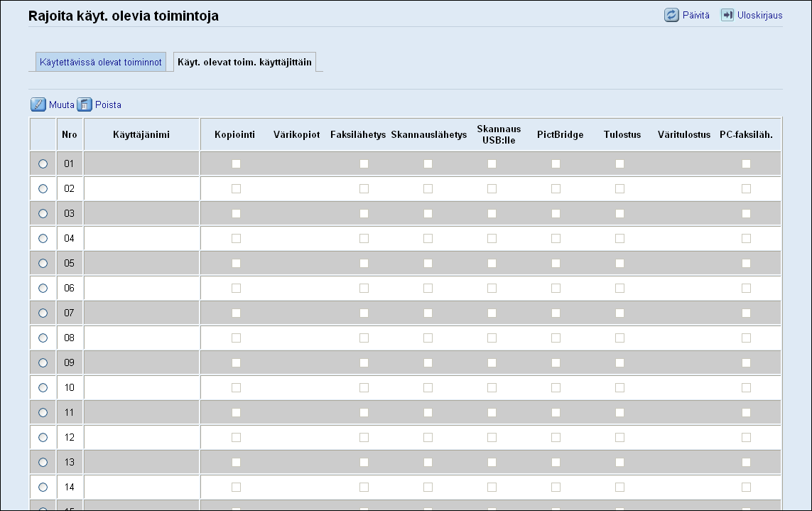Toggle Faksilähetys checkbox for user 02
This screenshot has height=511, width=812.
(x=364, y=188)
